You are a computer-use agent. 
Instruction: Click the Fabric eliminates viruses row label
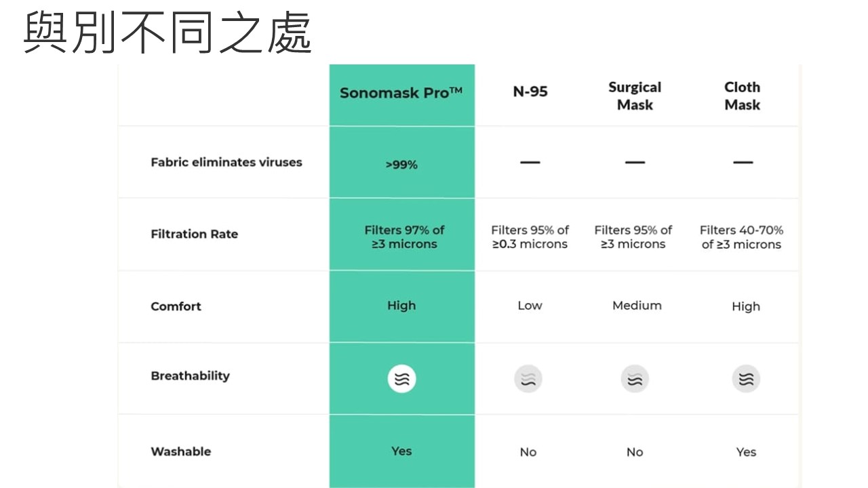(x=226, y=163)
